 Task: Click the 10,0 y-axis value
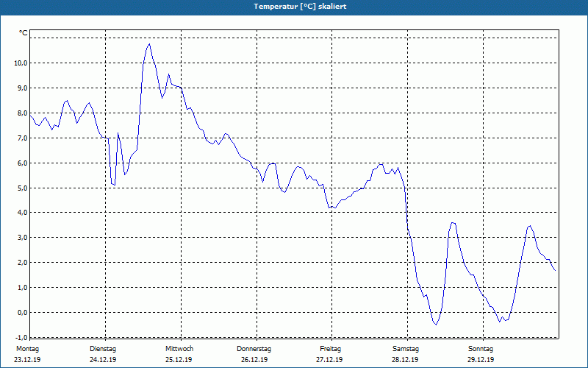(x=21, y=63)
